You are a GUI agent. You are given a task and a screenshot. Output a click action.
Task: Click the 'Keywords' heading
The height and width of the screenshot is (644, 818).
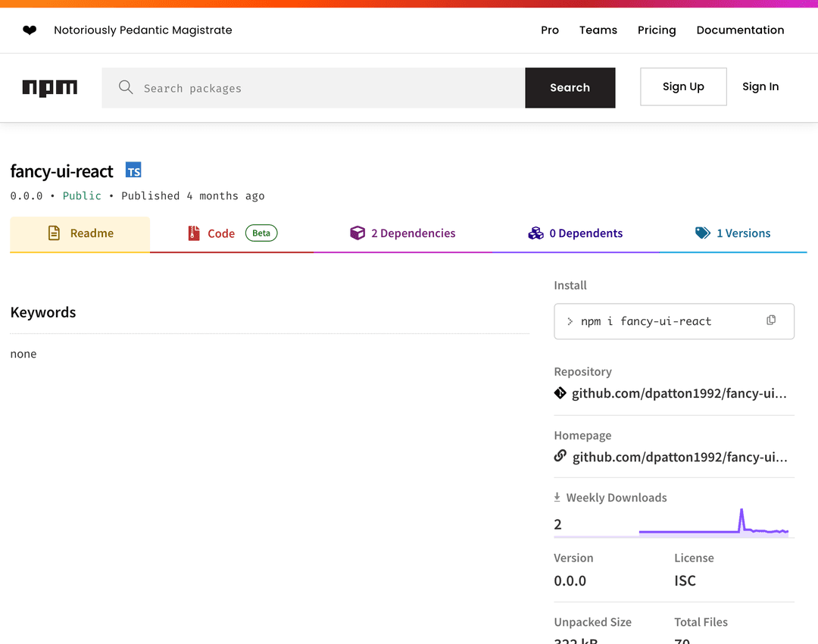43,312
